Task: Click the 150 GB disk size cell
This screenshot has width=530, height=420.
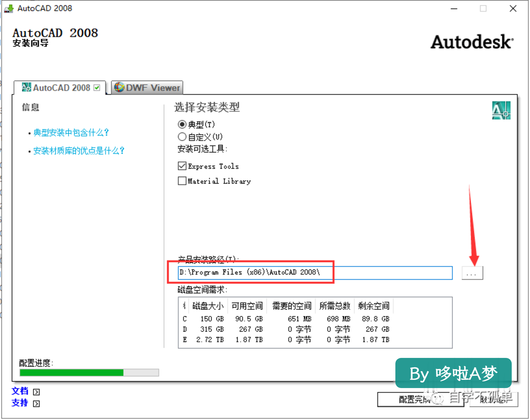Action: pyautogui.click(x=212, y=319)
